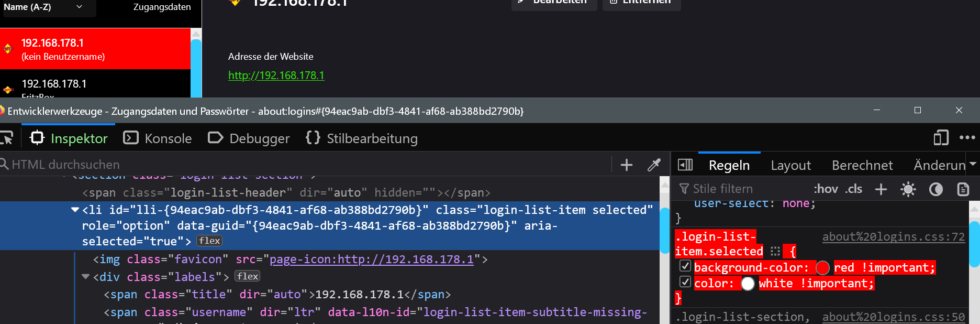Open the about logins.css:72 source link

tap(893, 237)
